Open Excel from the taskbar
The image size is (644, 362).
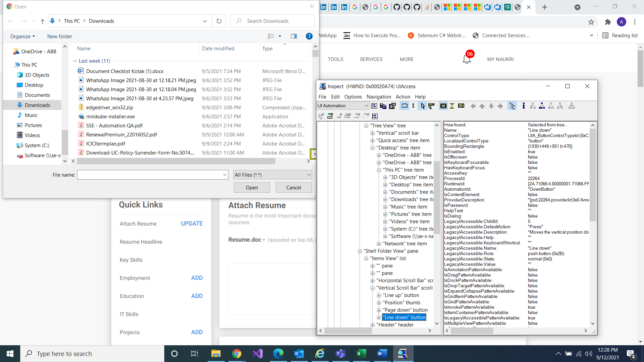point(361,353)
